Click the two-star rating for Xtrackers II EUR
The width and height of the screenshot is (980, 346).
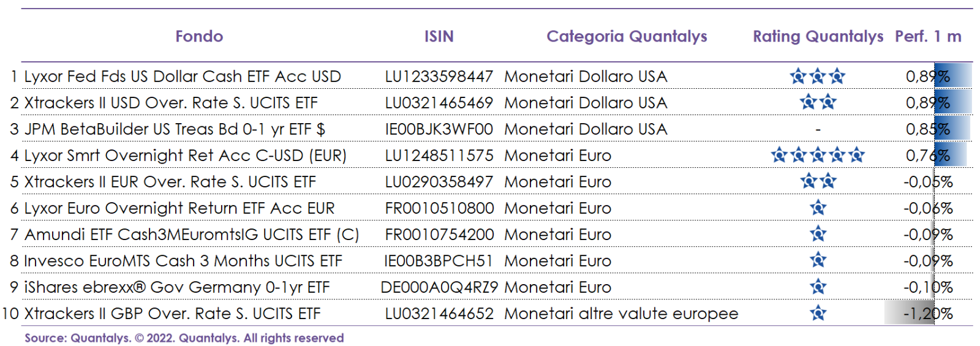click(x=818, y=181)
